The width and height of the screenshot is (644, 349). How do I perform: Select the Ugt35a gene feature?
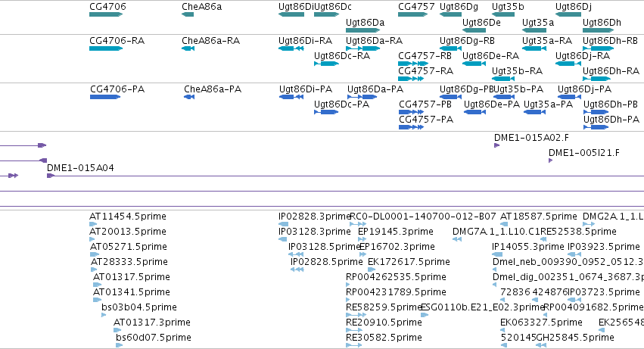(534, 30)
